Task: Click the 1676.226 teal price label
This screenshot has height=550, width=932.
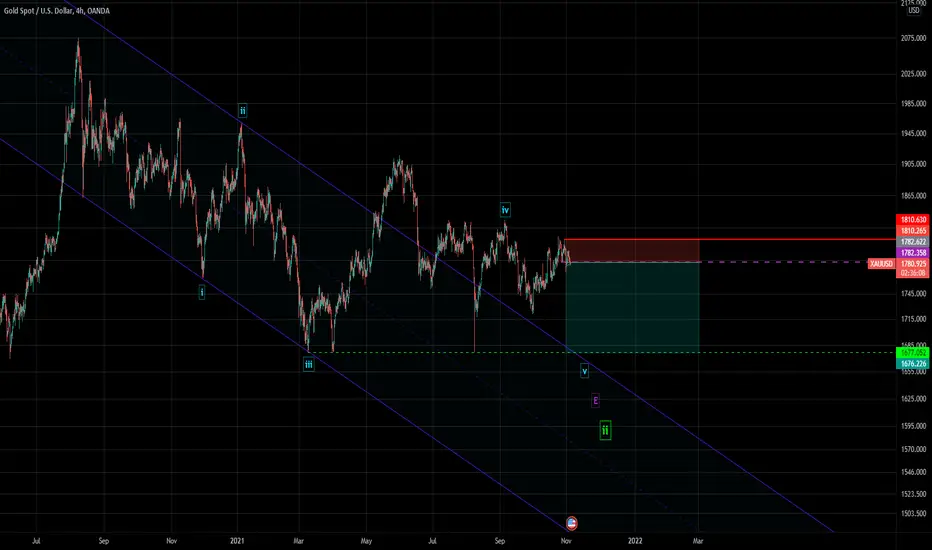Action: click(x=913, y=364)
